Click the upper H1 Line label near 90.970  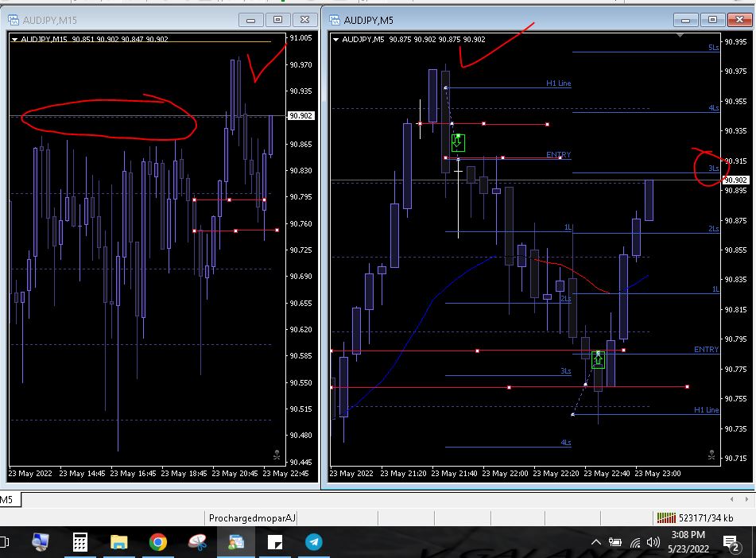[x=558, y=83]
